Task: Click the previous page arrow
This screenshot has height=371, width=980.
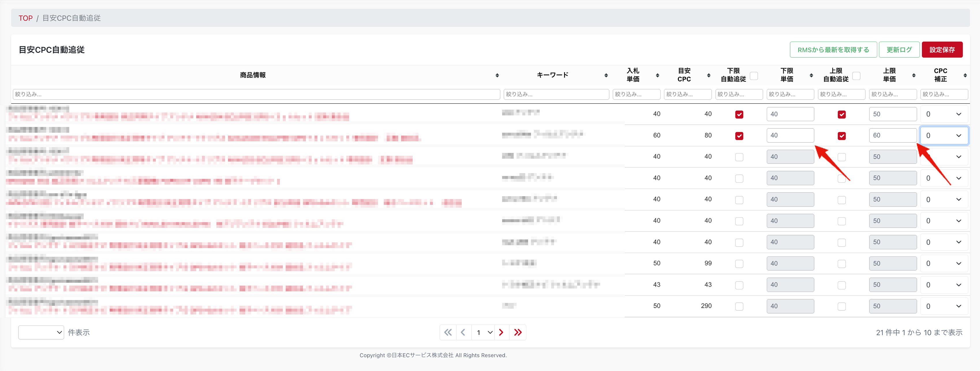Action: [463, 333]
